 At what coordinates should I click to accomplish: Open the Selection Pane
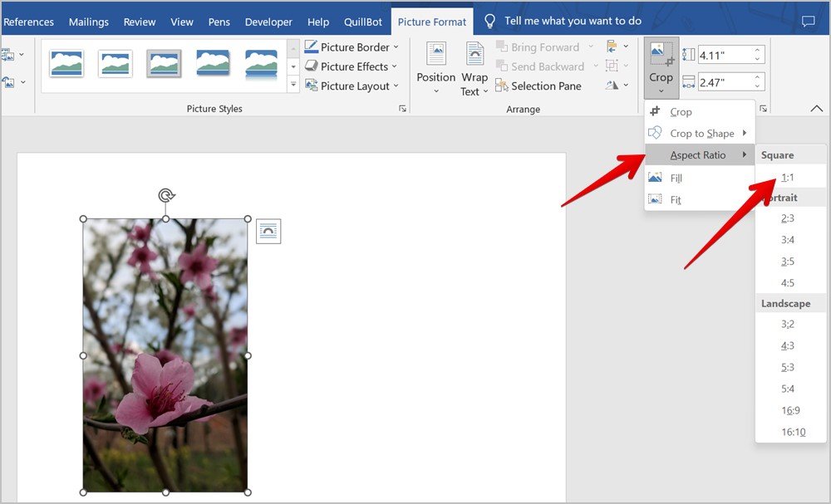(x=538, y=86)
